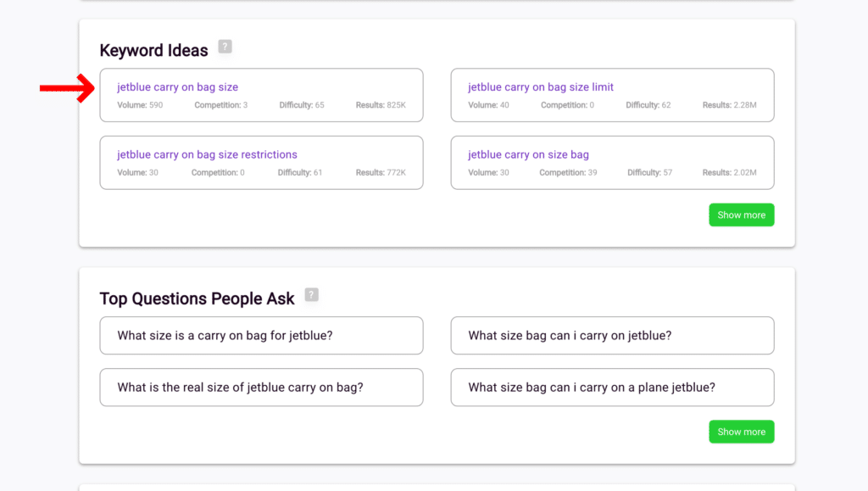Select question 'What size bag can i carry on a plane jetblue?'
Screen dimensions: 868x491
click(612, 388)
